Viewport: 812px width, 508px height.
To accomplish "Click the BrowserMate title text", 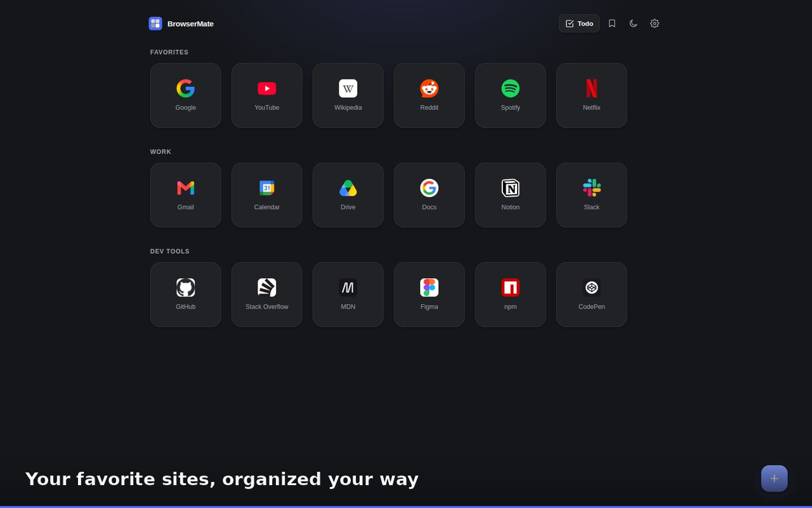I will pyautogui.click(x=190, y=23).
